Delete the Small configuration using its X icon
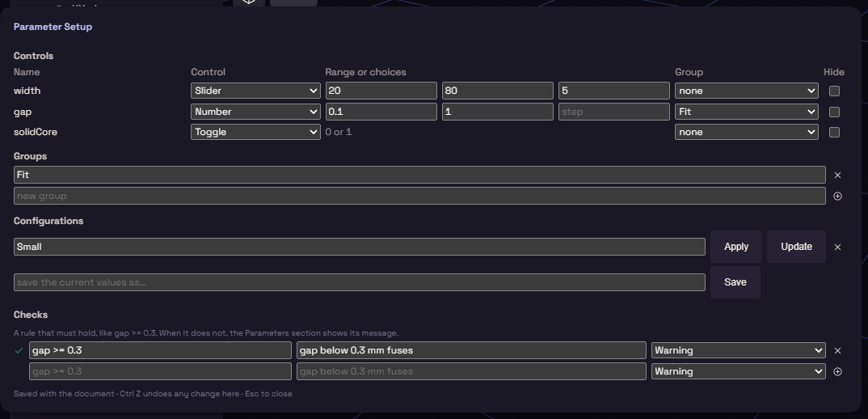 click(837, 248)
